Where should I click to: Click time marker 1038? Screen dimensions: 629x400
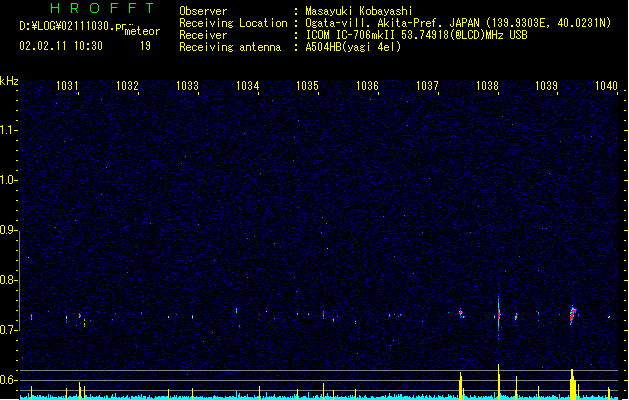click(487, 86)
